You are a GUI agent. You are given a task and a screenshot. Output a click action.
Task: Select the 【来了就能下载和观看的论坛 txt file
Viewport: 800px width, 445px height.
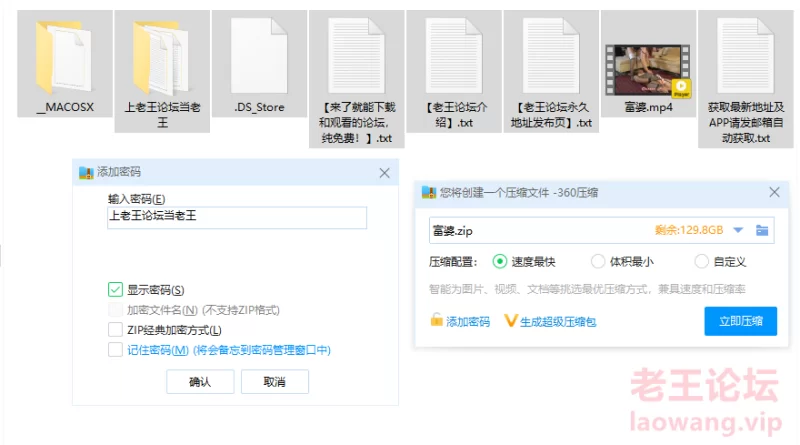357,79
